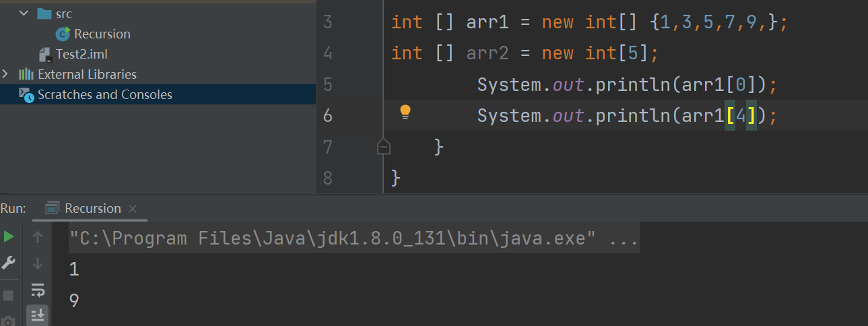
Task: Click the Run label of tool window
Action: click(x=13, y=209)
